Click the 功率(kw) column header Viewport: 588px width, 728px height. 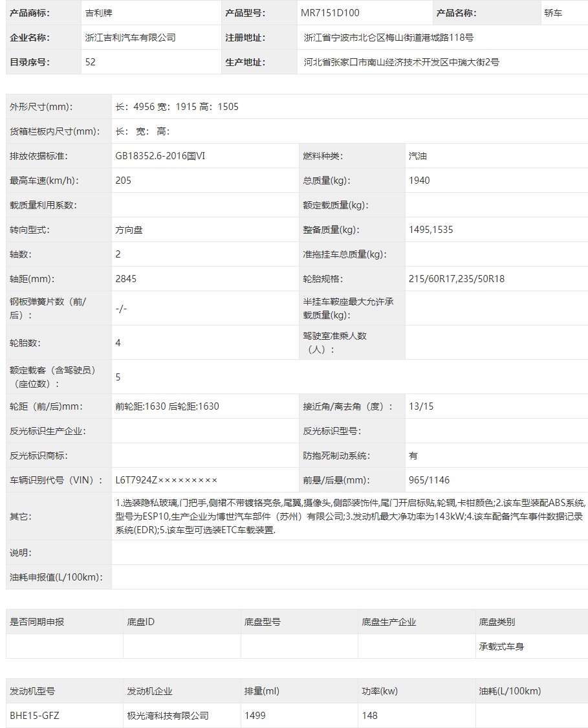tap(380, 691)
